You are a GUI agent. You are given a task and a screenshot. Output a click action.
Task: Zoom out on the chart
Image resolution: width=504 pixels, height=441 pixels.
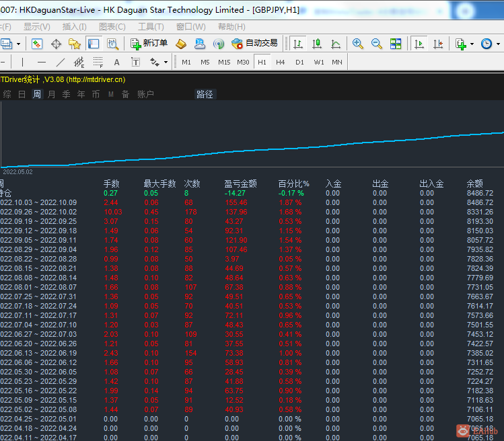tap(376, 44)
